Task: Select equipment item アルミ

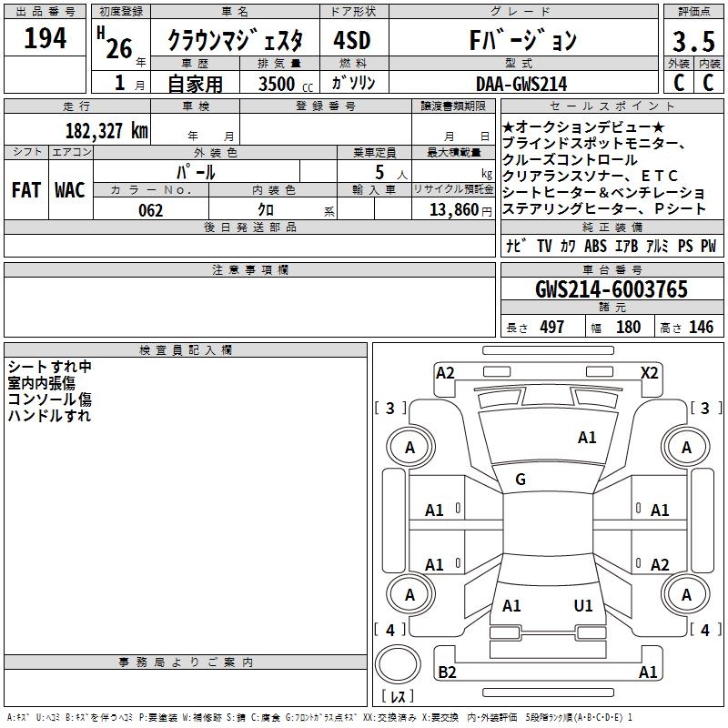Action: [x=657, y=246]
